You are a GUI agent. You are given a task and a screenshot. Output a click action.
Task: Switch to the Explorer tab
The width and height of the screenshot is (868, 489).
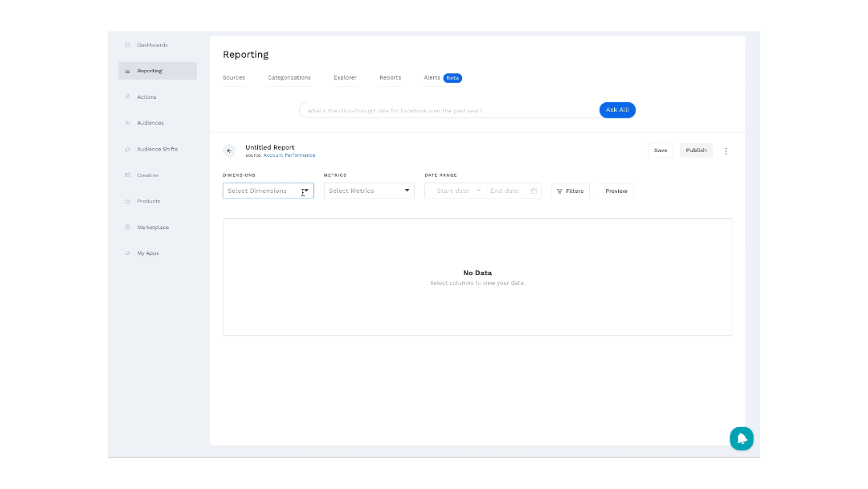point(345,78)
